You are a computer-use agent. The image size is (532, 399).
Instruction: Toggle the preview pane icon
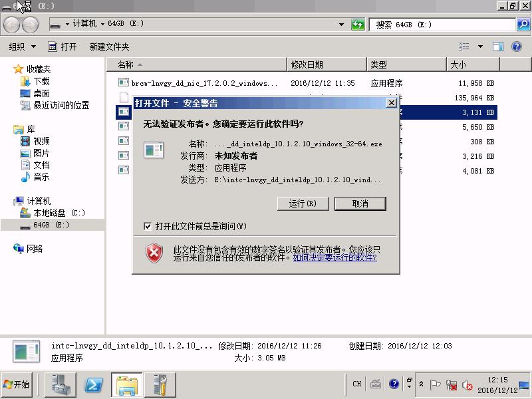click(498, 47)
